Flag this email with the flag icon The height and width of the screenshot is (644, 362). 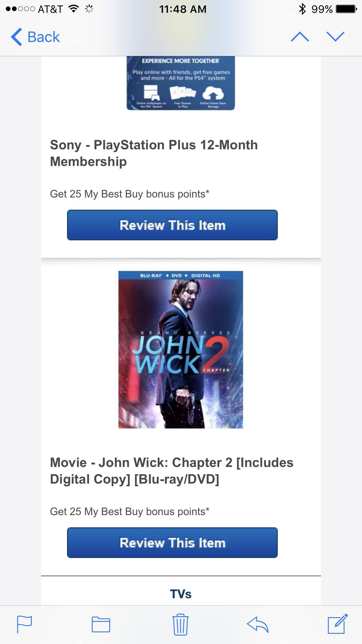coord(24,624)
